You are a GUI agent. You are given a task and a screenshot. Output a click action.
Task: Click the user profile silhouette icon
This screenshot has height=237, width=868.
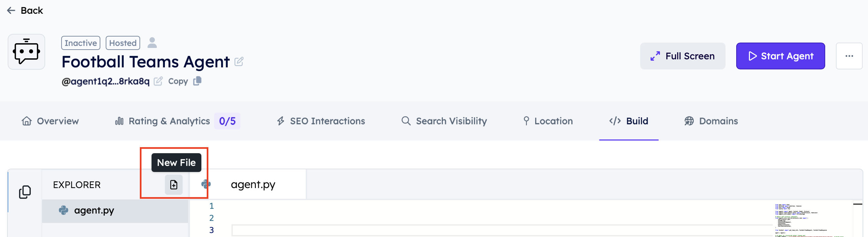pos(152,43)
